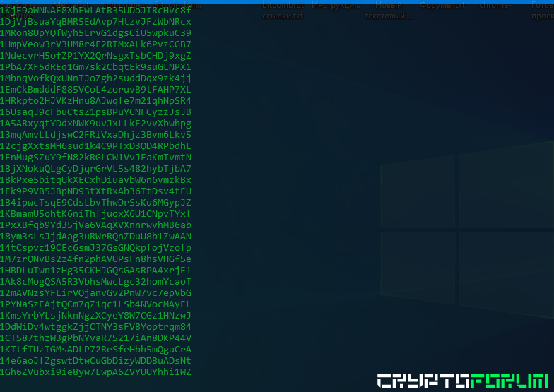554x392 pixels.
Task: Select the desktop label 'chrome-'
Action: pyautogui.click(x=495, y=6)
